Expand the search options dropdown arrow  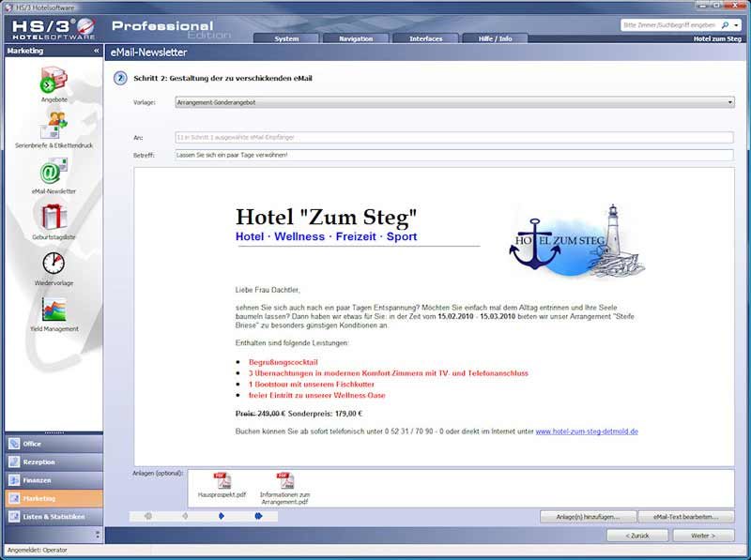(736, 25)
